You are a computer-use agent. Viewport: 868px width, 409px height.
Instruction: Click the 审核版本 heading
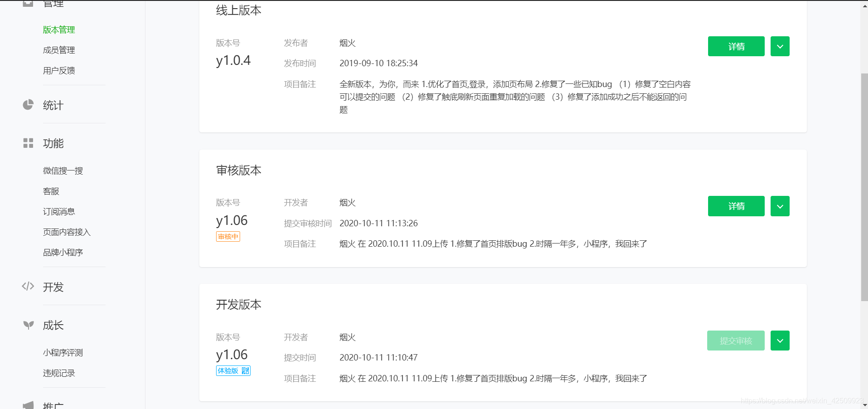(x=239, y=170)
